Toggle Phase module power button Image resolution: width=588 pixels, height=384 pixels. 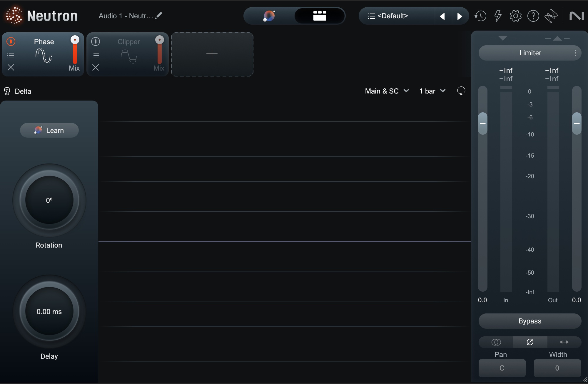pyautogui.click(x=11, y=41)
